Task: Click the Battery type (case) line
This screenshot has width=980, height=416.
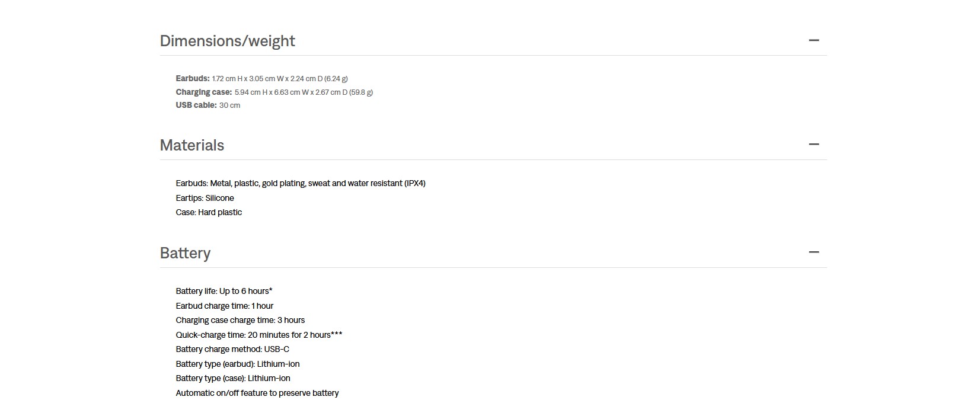Action: pyautogui.click(x=232, y=378)
